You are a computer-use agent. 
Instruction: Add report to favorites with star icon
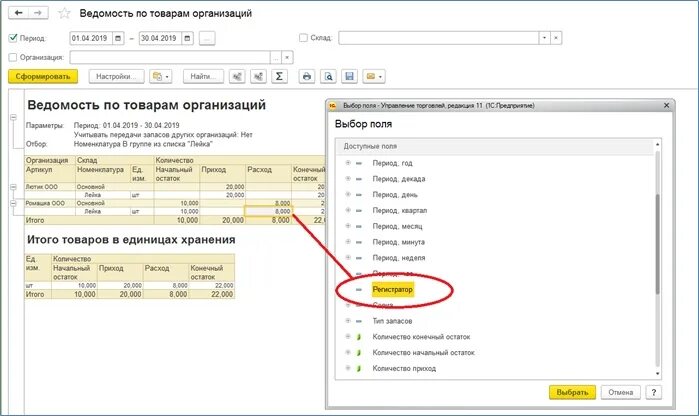pos(64,13)
